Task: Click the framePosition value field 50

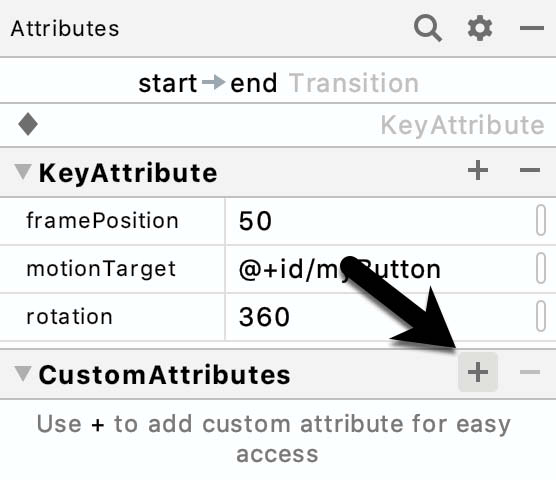Action: pyautogui.click(x=379, y=221)
